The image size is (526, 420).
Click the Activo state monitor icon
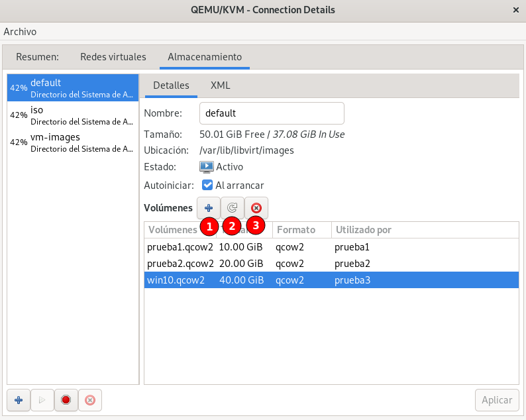(x=206, y=167)
